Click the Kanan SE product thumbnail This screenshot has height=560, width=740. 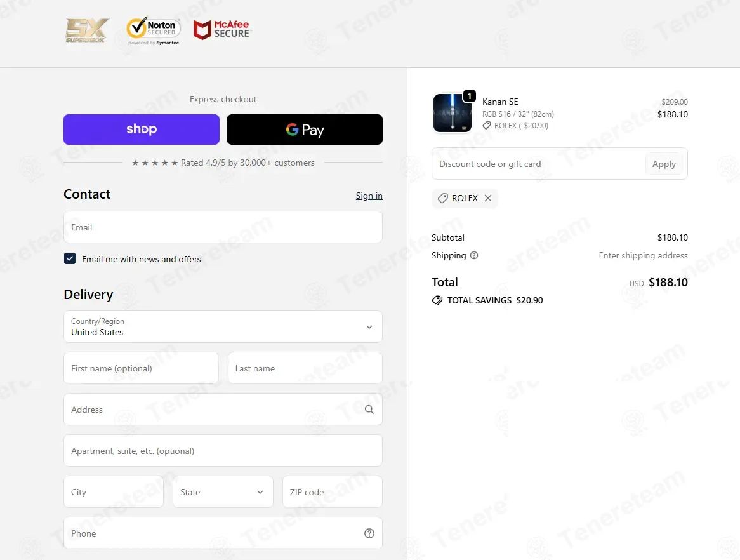pyautogui.click(x=452, y=113)
